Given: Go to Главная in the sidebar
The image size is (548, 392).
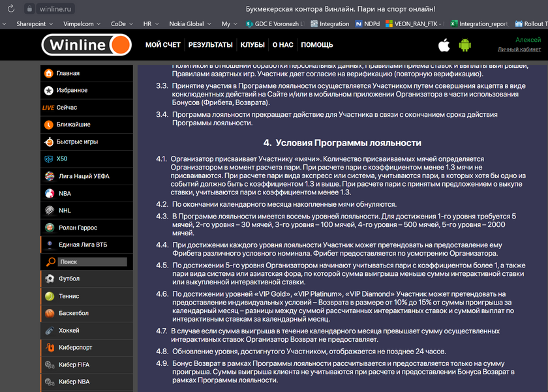Looking at the screenshot, I should (87, 73).
